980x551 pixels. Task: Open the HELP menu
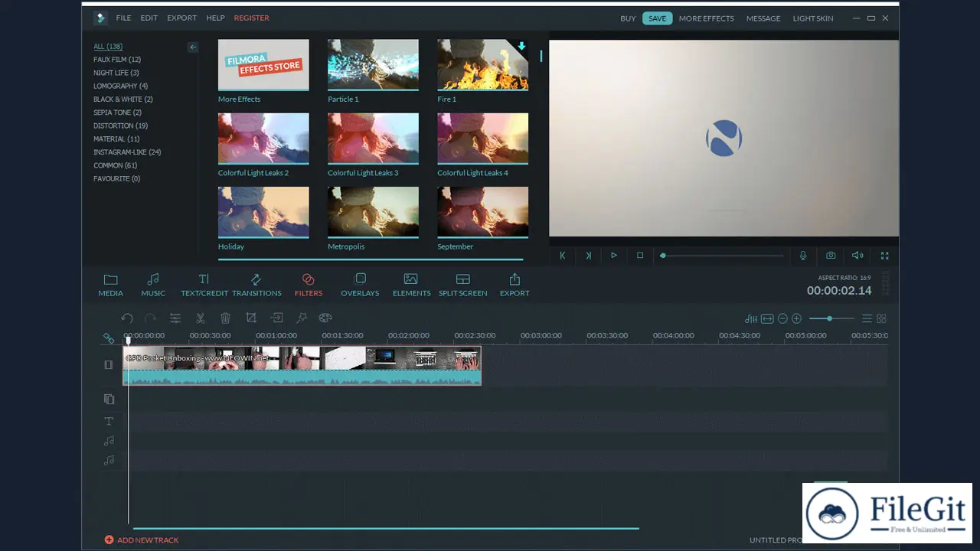pos(215,18)
